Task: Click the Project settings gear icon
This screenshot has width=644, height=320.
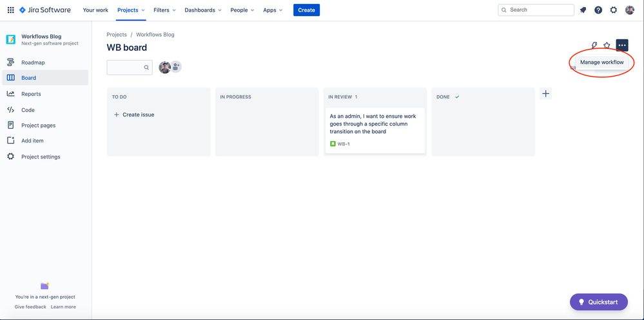Action: coord(11,156)
